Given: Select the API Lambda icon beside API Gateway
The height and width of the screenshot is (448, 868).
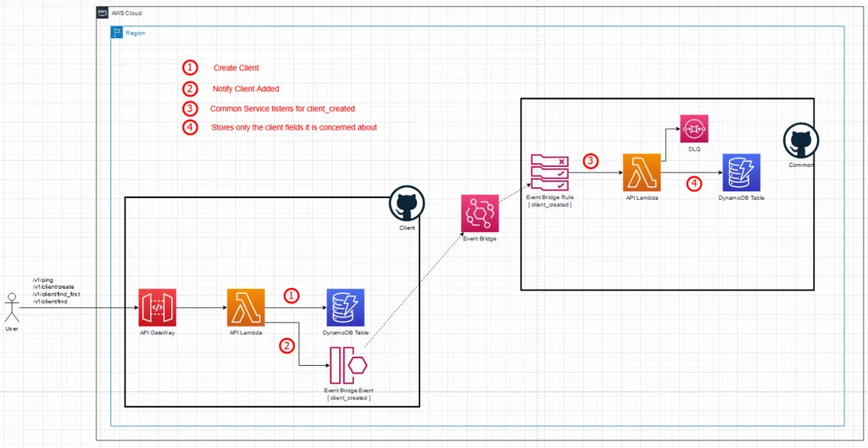Looking at the screenshot, I should 246,307.
